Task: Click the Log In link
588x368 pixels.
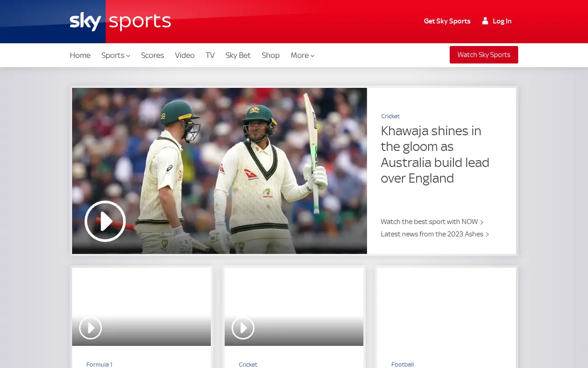Action: click(x=502, y=21)
